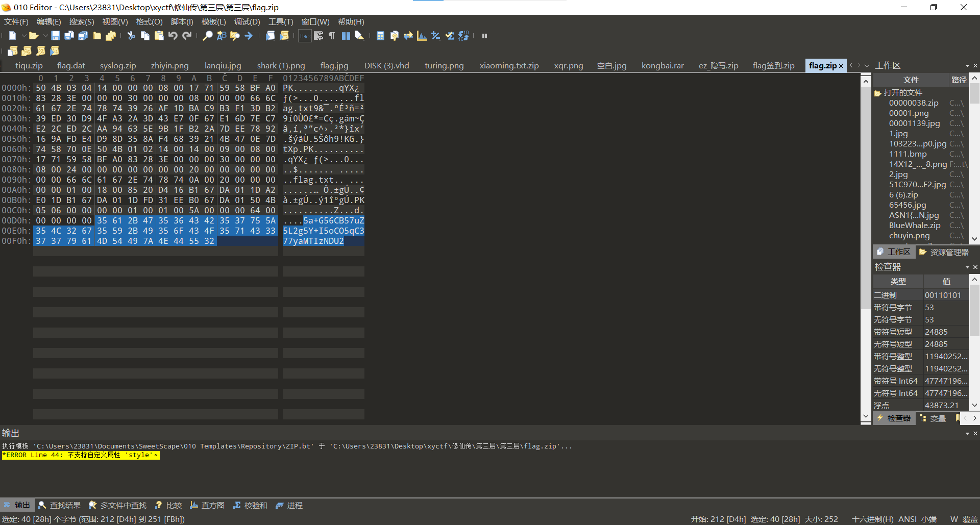This screenshot has height=525, width=980.
Task: Click the Run Script icon
Action: click(x=270, y=36)
